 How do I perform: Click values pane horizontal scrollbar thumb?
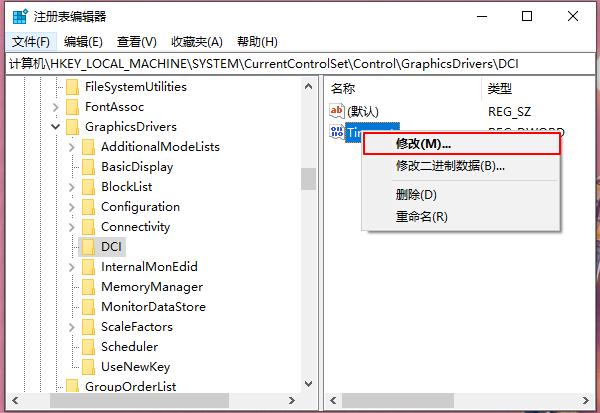398,400
